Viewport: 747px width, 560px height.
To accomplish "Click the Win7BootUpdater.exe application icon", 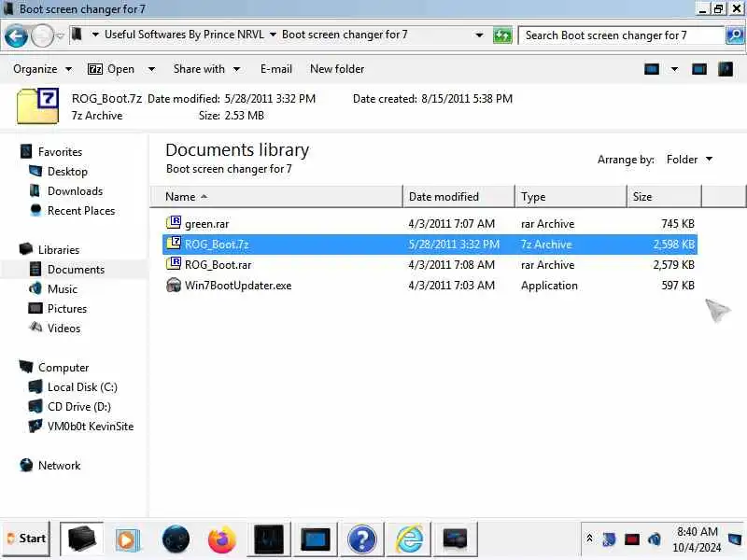I will point(174,285).
